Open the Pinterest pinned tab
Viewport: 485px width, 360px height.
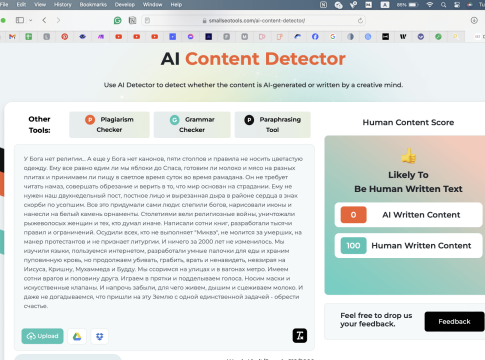click(65, 37)
